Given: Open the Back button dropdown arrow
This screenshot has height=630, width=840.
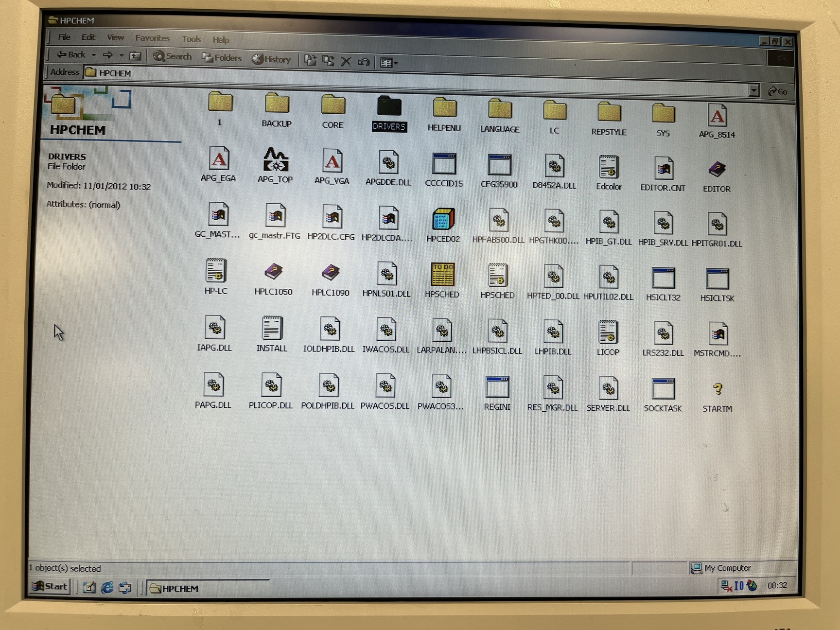Looking at the screenshot, I should pyautogui.click(x=95, y=55).
